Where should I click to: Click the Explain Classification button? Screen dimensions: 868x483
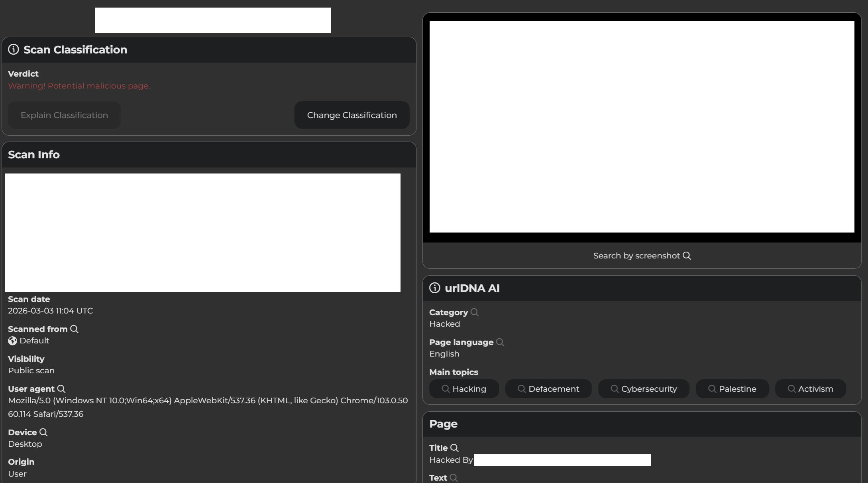pos(64,115)
